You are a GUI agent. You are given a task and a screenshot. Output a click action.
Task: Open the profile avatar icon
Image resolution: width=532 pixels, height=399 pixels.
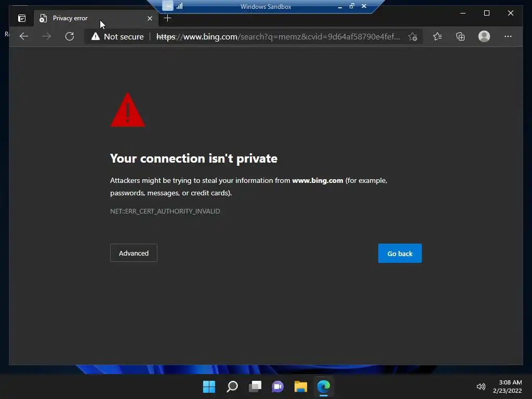tap(484, 36)
